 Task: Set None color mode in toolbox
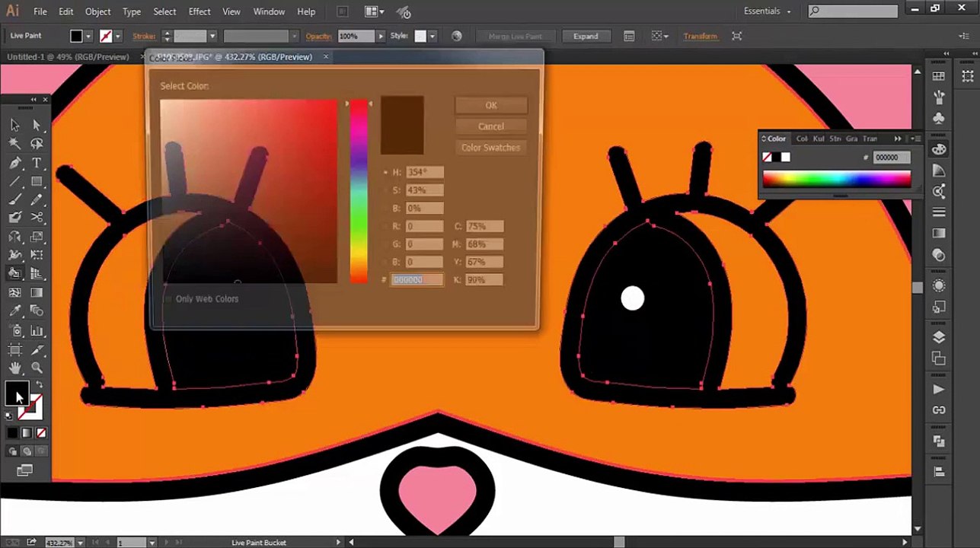(41, 433)
